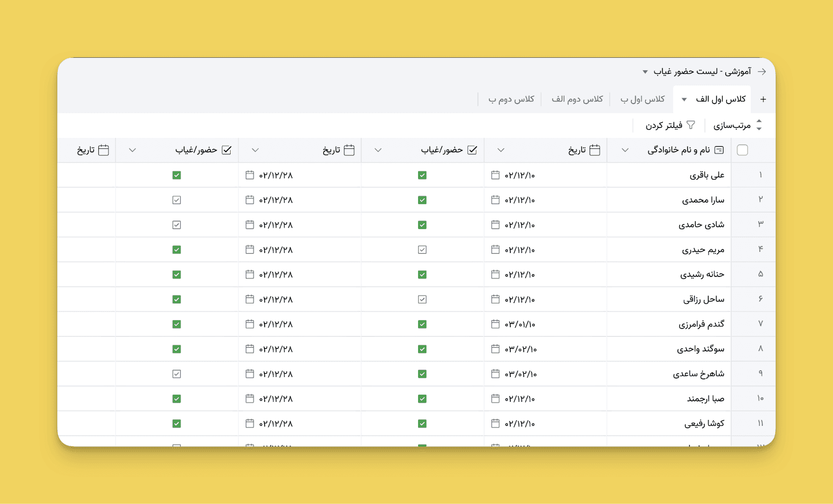Check مریم حیدری's first attendance checkbox

422,250
